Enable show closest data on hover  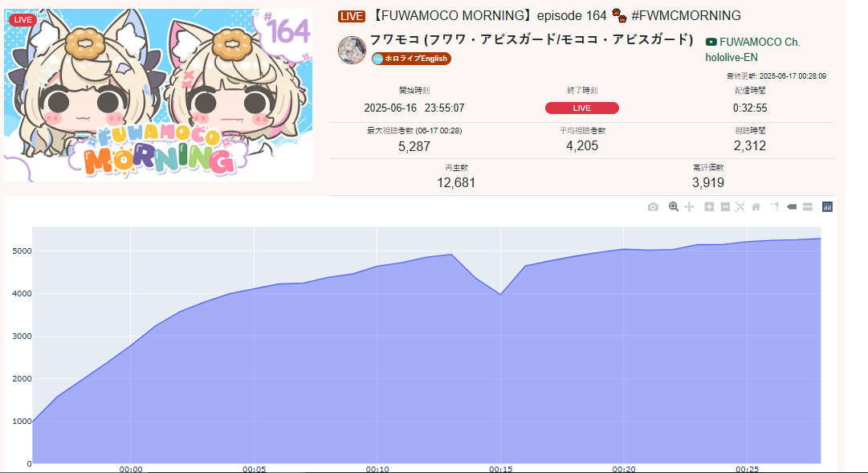(x=792, y=207)
